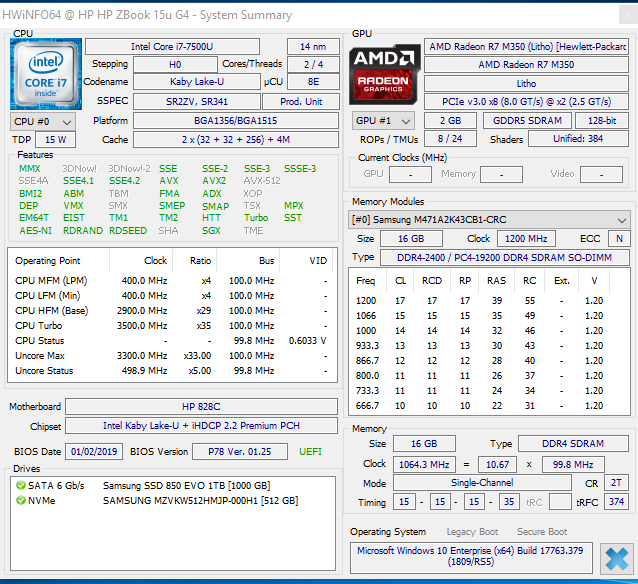Click the memory module type DDR4-2400 field
The image size is (638, 584).
pyautogui.click(x=505, y=258)
